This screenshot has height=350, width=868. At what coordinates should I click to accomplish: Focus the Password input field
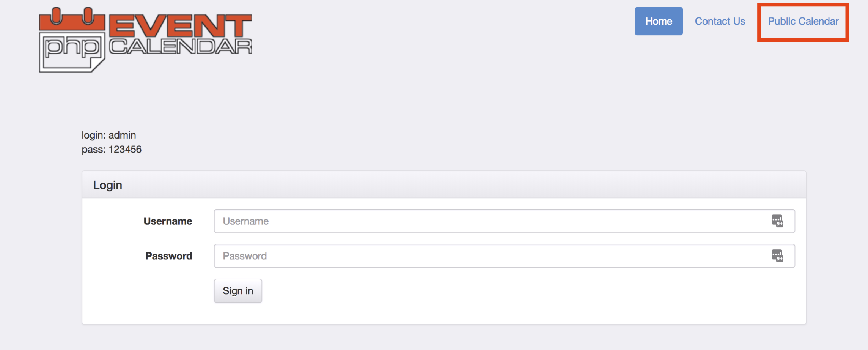(504, 256)
